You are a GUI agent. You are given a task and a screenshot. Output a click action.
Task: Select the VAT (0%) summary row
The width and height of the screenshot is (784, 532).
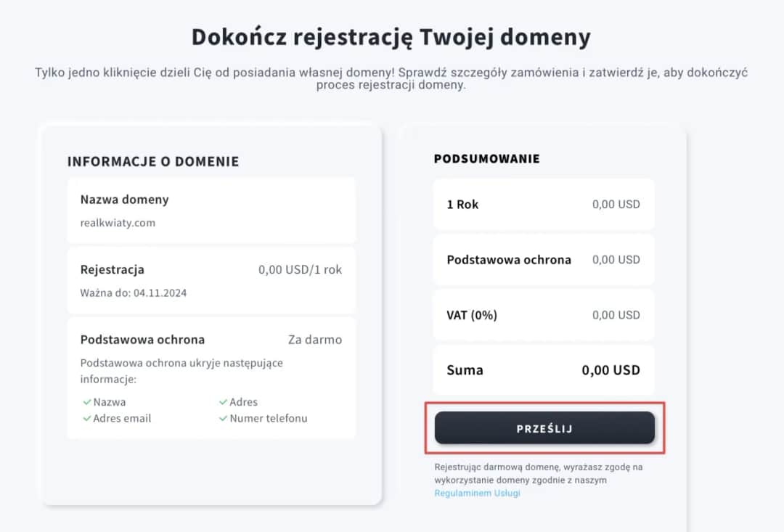(543, 315)
